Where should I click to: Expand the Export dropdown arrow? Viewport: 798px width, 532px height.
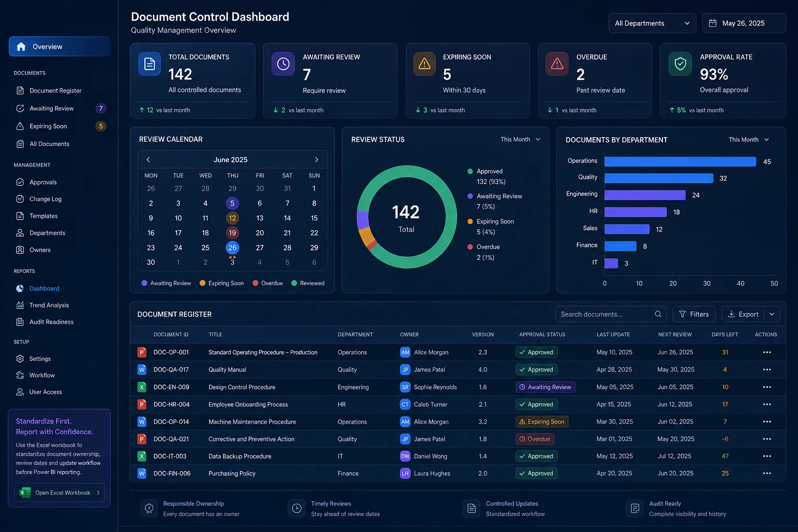point(772,314)
